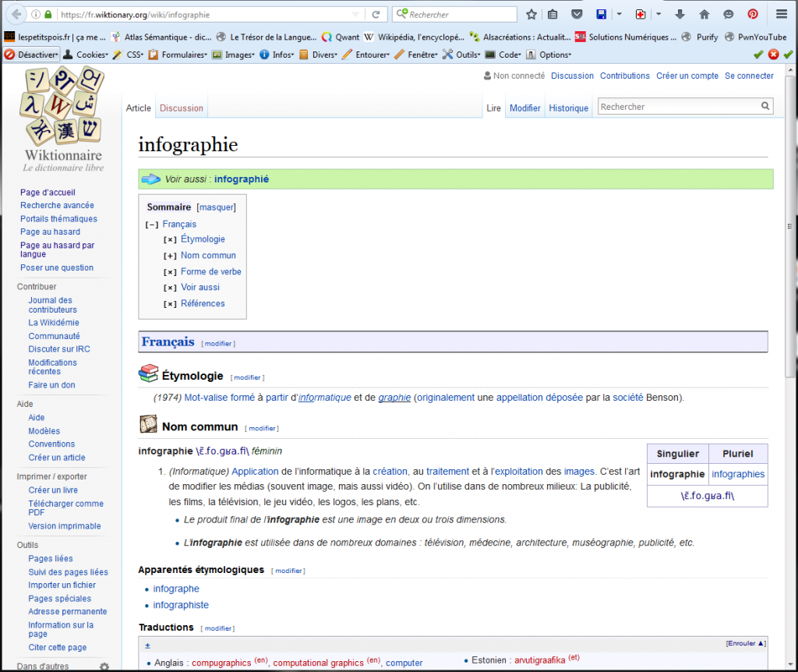Click the Wiktionary Rechercher search field
Screen dimensions: 798x672
(676, 107)
